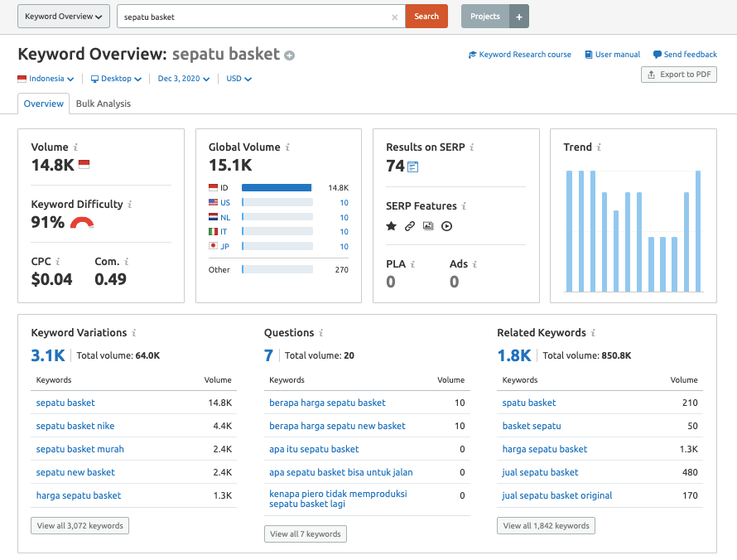
Task: Click info icon next to Volume
Action: tap(75, 147)
